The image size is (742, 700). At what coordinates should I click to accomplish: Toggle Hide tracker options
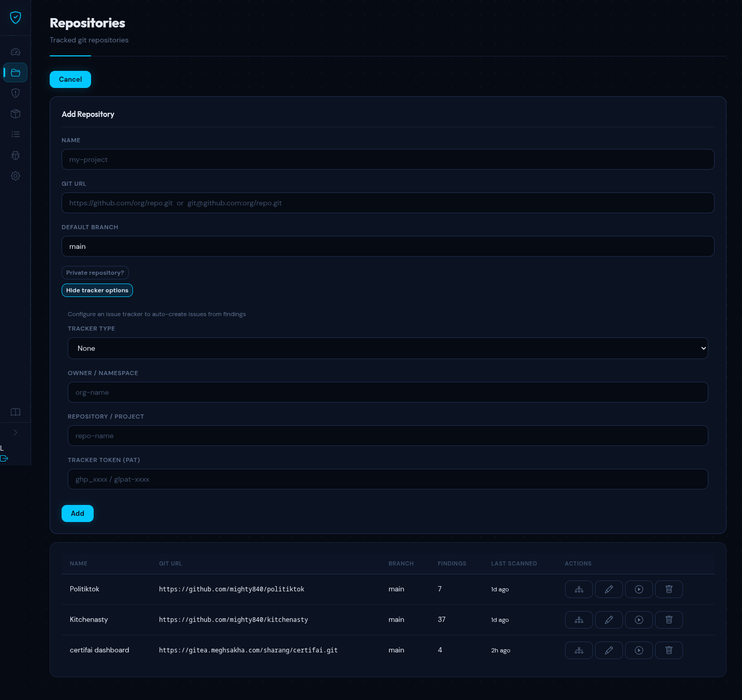point(97,290)
